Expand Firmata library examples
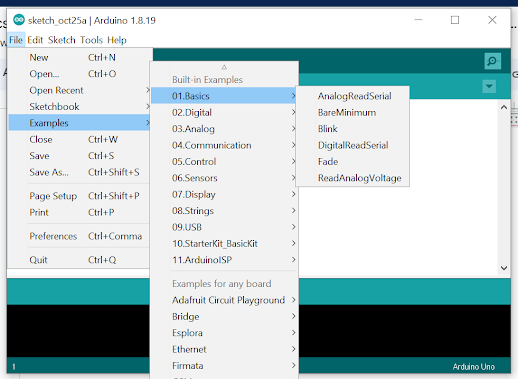 [x=224, y=365]
